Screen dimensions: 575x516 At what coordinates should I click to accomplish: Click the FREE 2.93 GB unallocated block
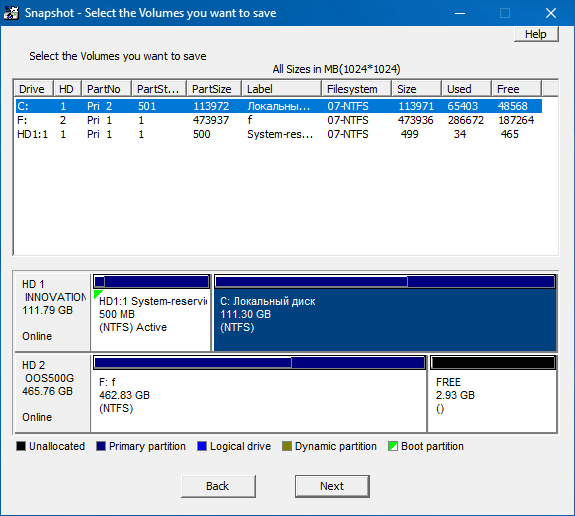(493, 394)
